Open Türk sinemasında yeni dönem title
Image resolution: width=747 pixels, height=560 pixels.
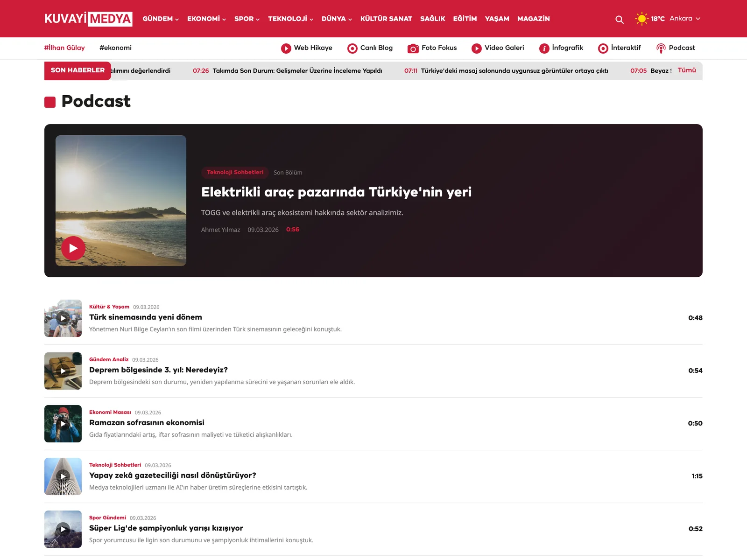(146, 317)
